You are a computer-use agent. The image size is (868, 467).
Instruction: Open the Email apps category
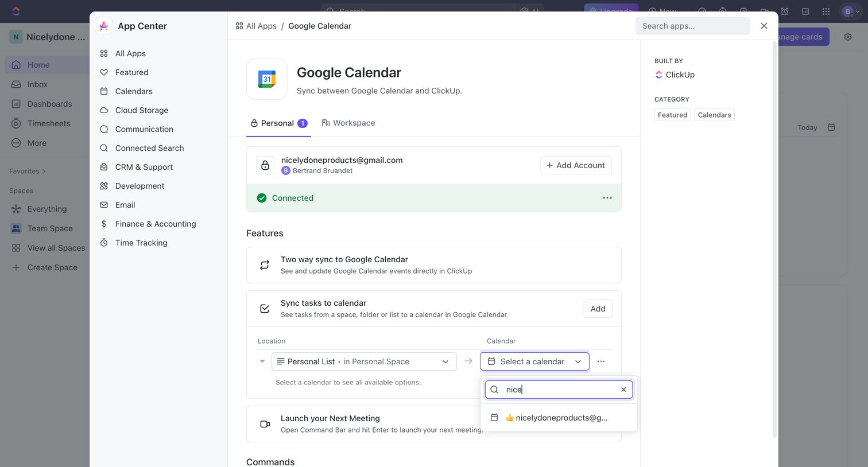pos(125,205)
